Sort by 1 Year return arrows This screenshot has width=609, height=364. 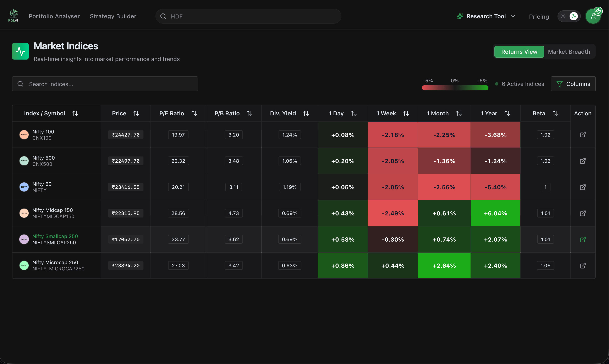[507, 113]
